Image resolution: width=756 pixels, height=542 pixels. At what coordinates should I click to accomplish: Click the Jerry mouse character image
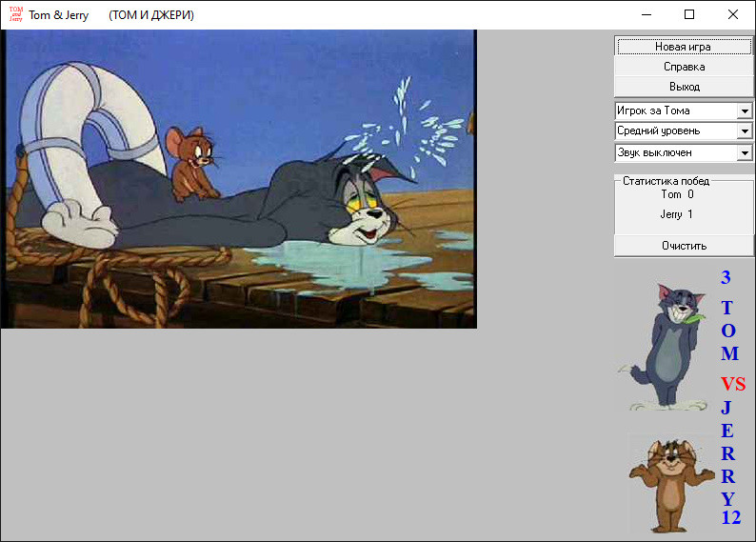(671, 484)
